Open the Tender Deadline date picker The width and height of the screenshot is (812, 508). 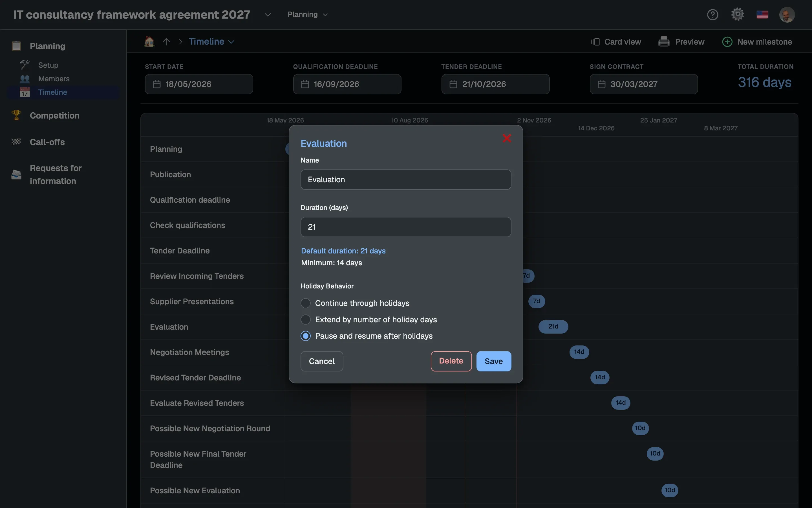click(x=495, y=84)
